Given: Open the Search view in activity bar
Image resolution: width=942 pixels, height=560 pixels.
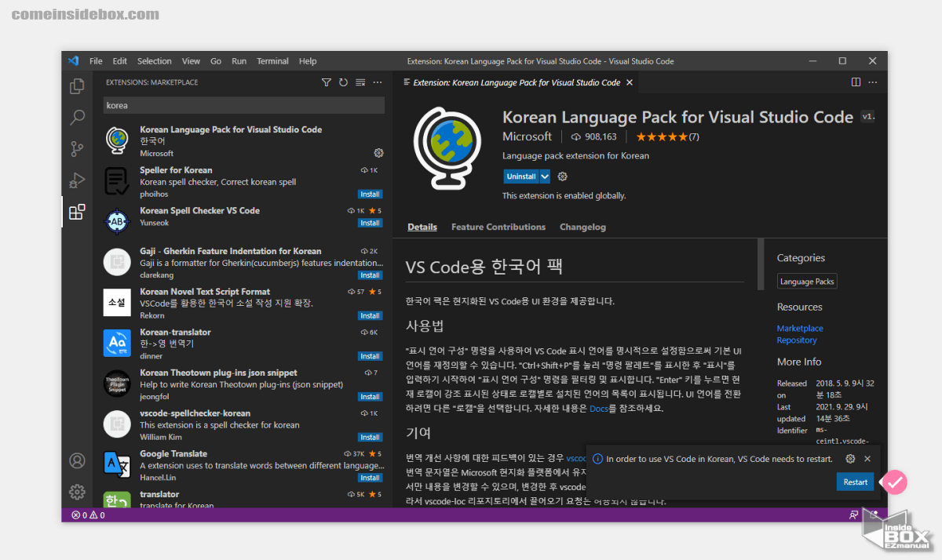Looking at the screenshot, I should pos(77,118).
